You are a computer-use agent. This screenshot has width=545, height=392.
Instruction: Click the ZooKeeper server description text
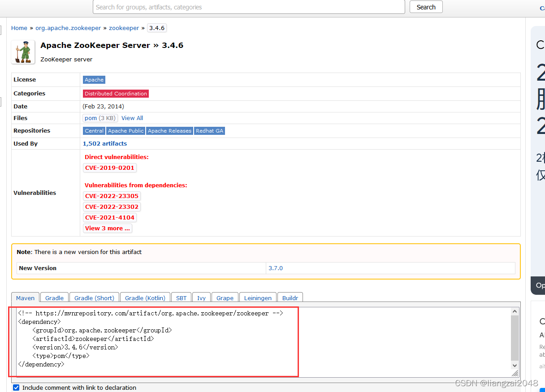(66, 59)
